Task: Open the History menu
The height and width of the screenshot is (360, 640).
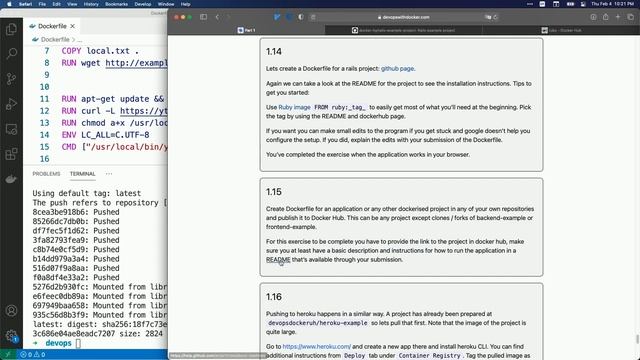Action: (91, 4)
